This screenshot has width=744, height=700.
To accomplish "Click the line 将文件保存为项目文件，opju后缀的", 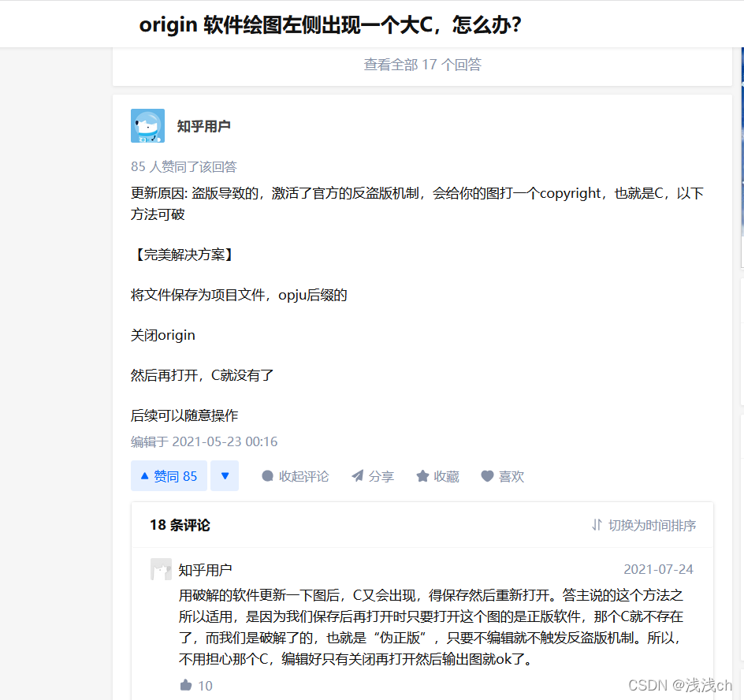I will [x=239, y=295].
